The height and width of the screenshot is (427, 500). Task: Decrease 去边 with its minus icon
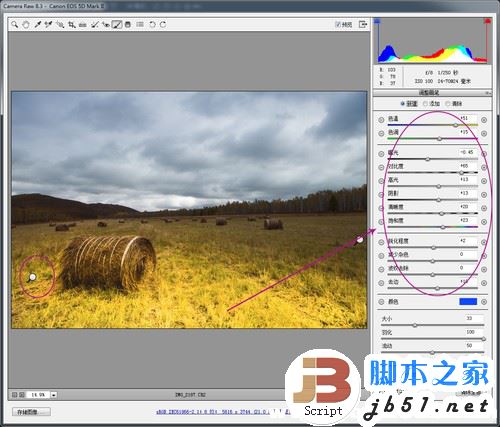pos(381,283)
